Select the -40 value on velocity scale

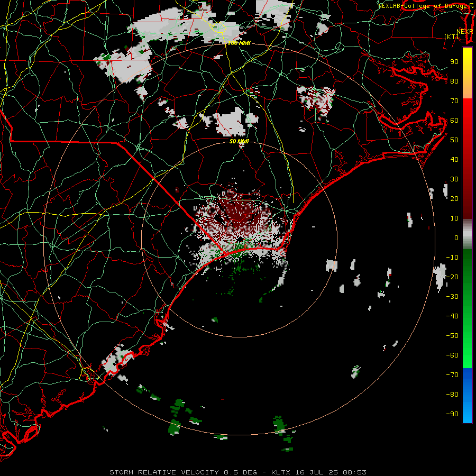(452, 316)
